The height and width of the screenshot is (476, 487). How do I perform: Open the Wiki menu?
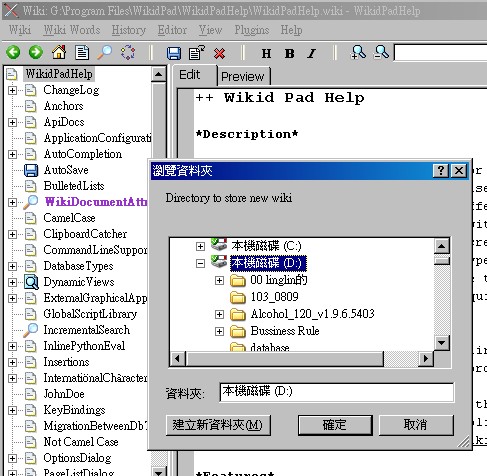[x=20, y=30]
